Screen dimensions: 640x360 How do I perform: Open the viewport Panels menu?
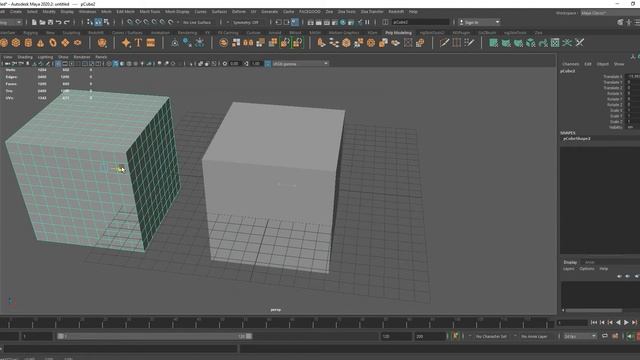(101, 57)
